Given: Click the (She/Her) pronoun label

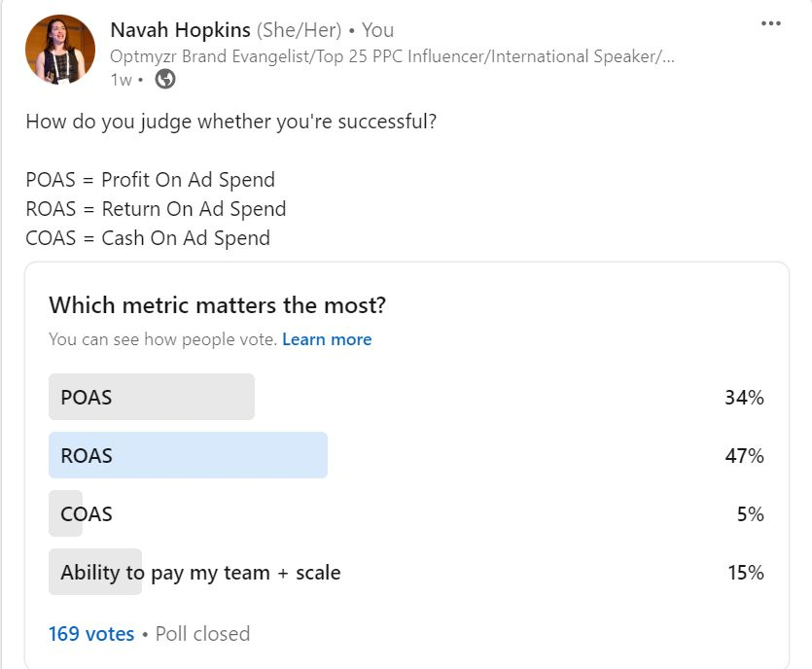Looking at the screenshot, I should 299,30.
